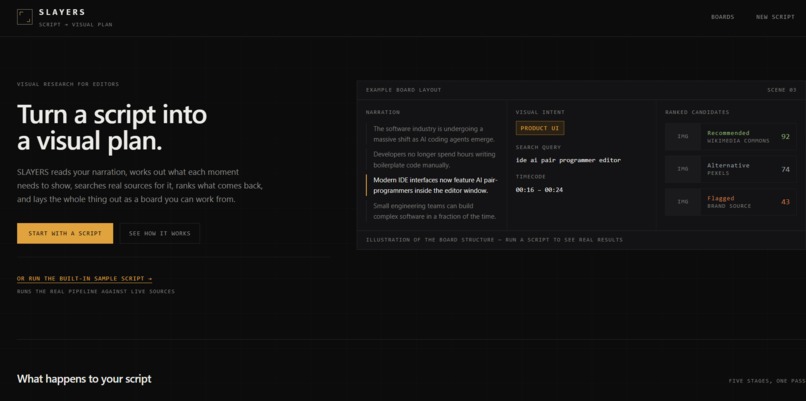Click the score 92 value
This screenshot has height=401, width=806.
click(785, 137)
